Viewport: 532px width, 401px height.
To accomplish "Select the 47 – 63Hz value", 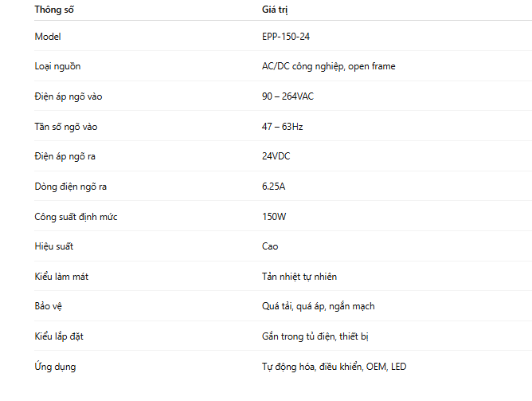I will (283, 127).
